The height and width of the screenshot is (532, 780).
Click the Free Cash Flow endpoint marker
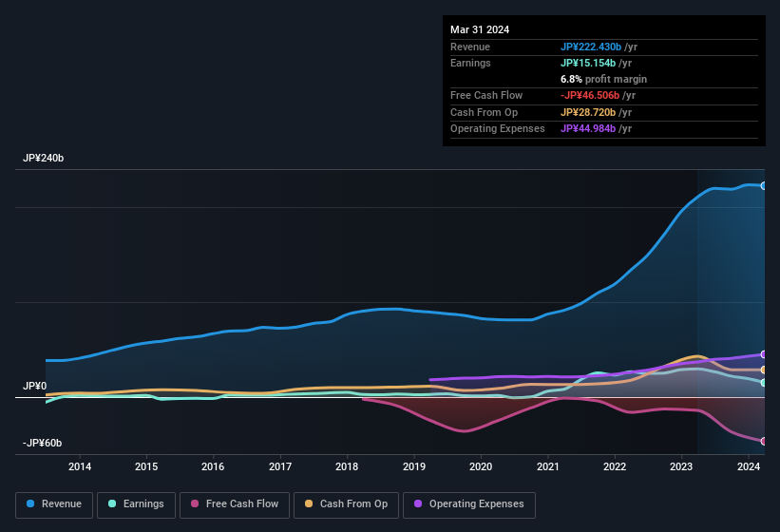(x=764, y=441)
